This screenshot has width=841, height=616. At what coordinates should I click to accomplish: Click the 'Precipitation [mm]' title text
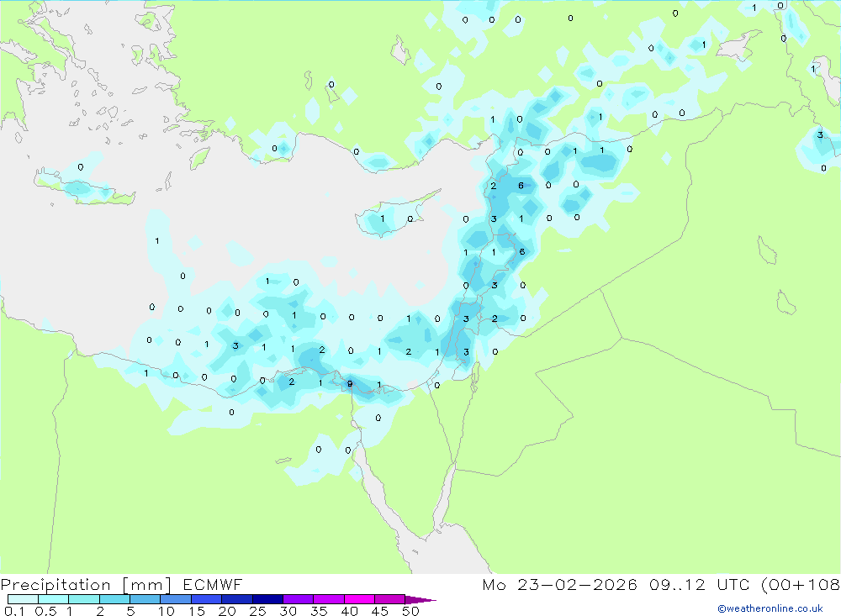pyautogui.click(x=86, y=585)
